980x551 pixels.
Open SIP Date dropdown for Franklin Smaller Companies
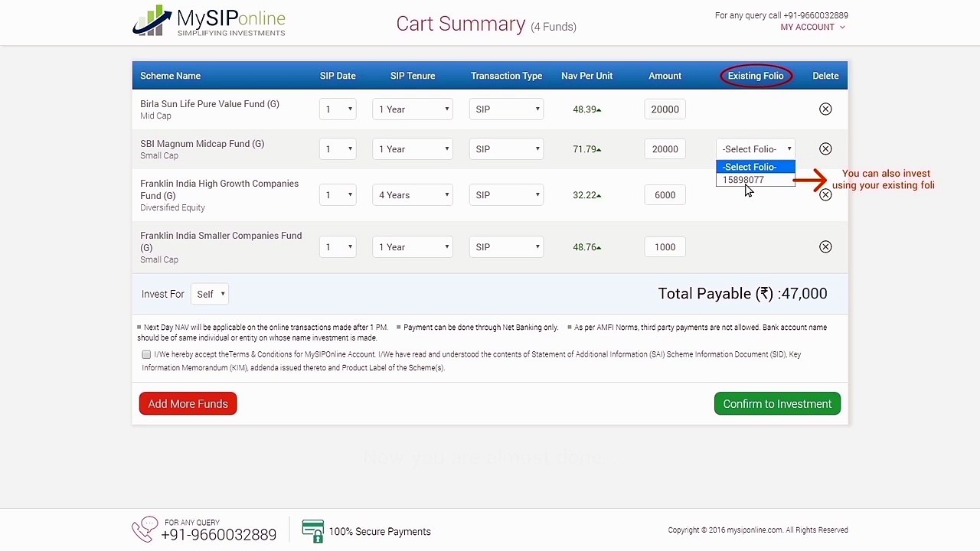[x=338, y=247]
